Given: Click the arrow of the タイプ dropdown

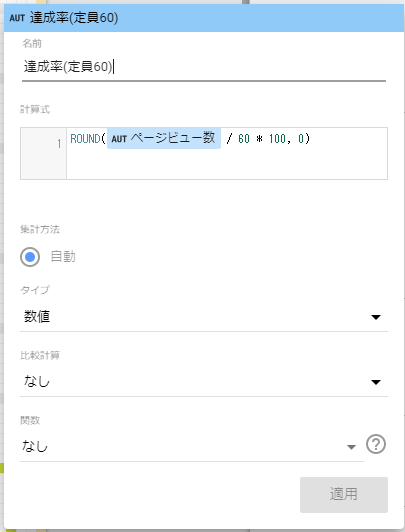Looking at the screenshot, I should pyautogui.click(x=376, y=317).
